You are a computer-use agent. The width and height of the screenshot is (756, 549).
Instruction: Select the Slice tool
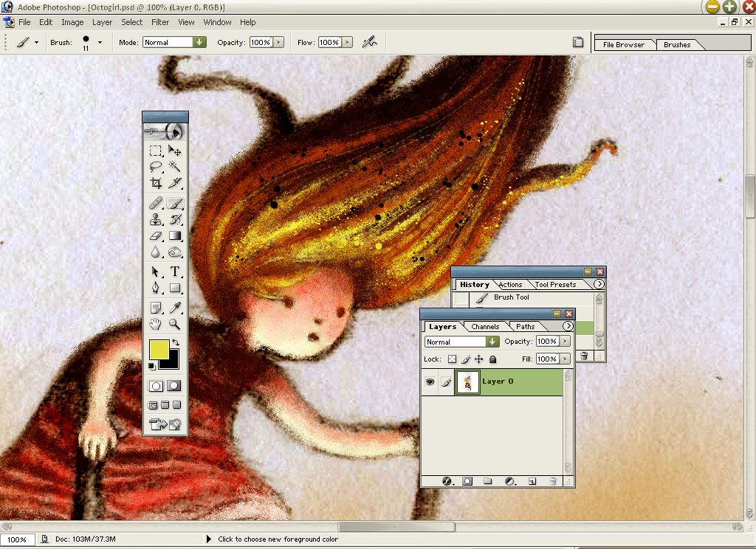174,183
